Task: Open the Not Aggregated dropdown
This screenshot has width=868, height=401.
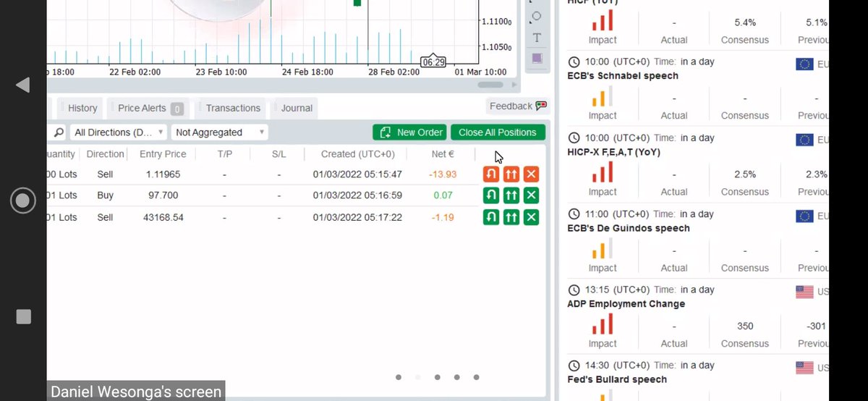Action: tap(220, 132)
